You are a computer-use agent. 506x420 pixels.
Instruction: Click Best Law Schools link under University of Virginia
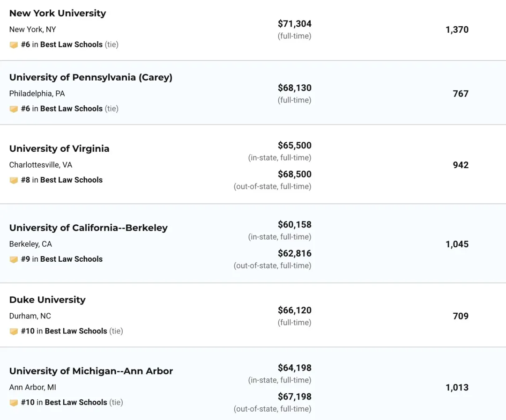(71, 180)
